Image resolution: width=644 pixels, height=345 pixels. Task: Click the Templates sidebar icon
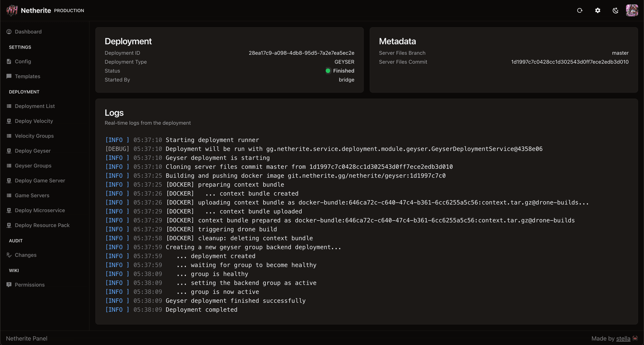click(x=9, y=76)
